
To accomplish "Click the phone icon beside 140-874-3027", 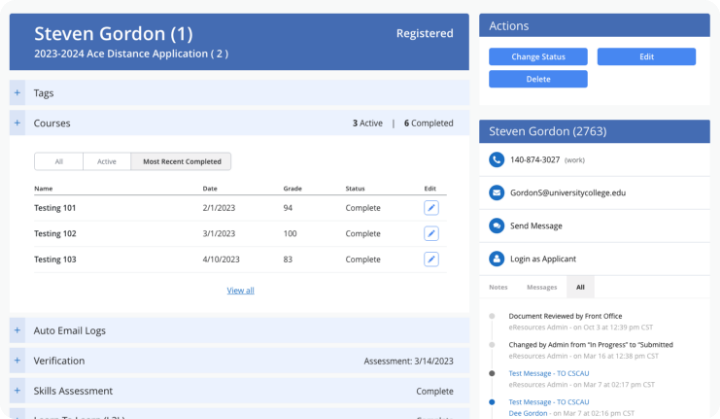I will click(x=496, y=159).
